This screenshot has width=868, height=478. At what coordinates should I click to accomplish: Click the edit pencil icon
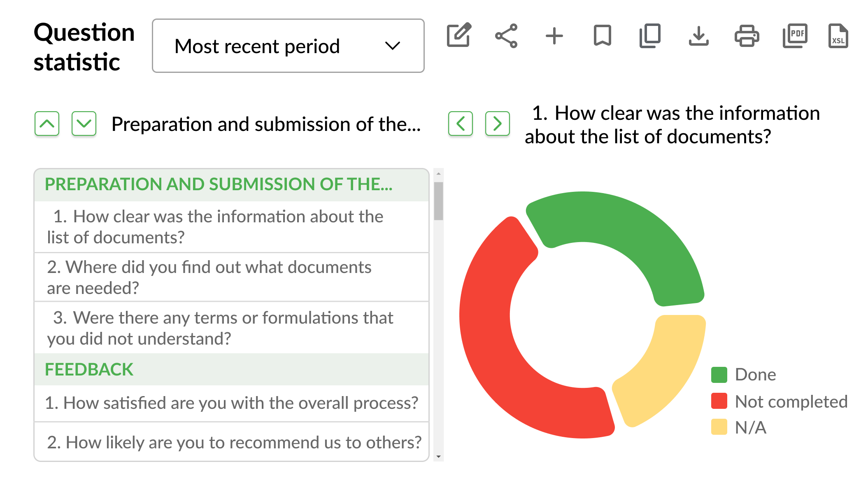[x=459, y=35]
